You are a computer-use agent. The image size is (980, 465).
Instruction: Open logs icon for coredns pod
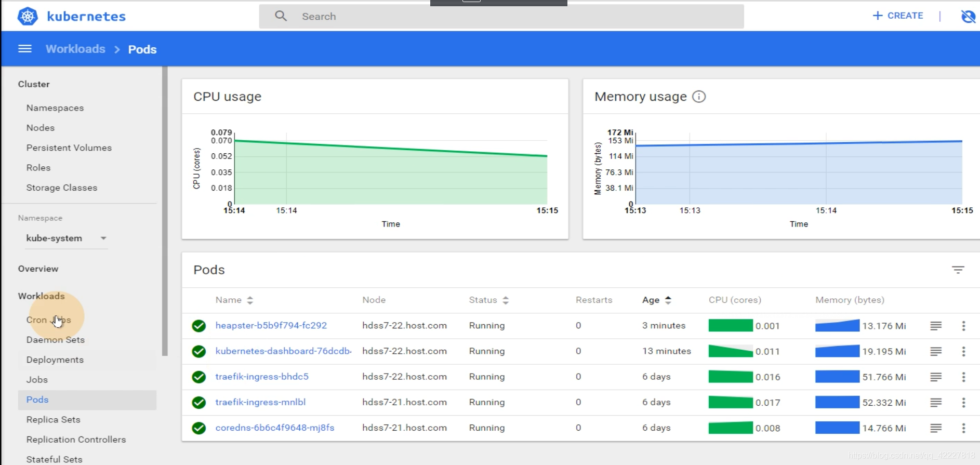(936, 428)
